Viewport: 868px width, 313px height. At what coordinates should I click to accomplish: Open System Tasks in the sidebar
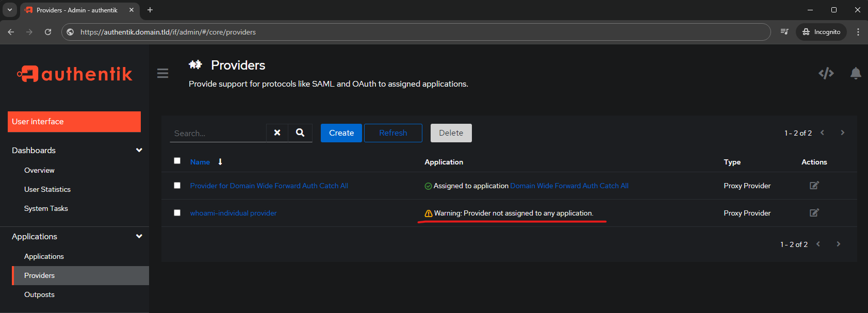pyautogui.click(x=46, y=208)
